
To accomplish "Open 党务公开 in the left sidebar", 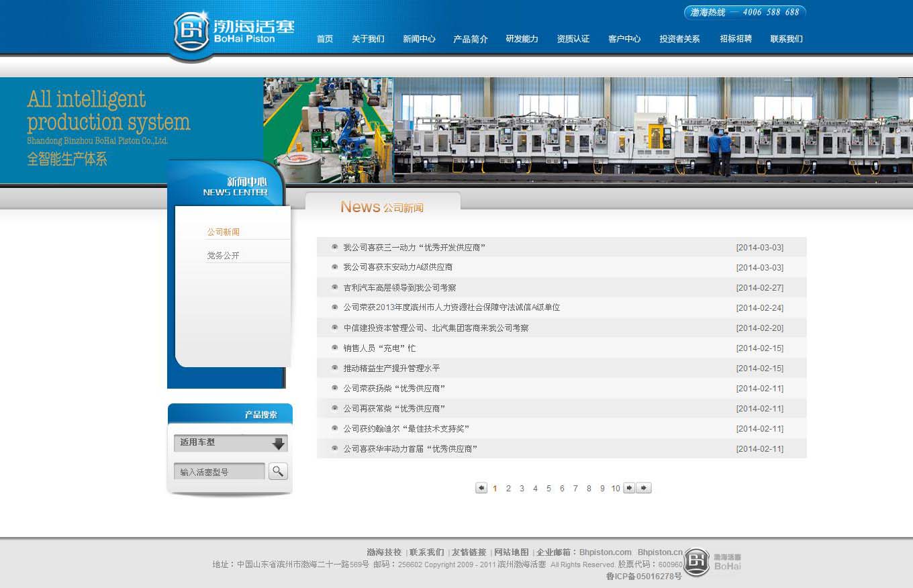I will coord(223,256).
